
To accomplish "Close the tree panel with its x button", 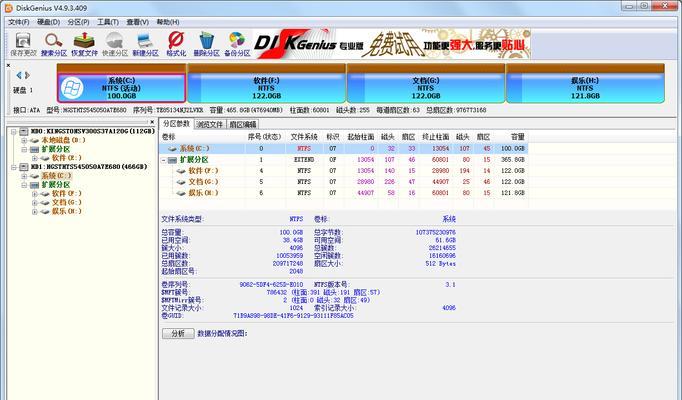I will (x=152, y=122).
